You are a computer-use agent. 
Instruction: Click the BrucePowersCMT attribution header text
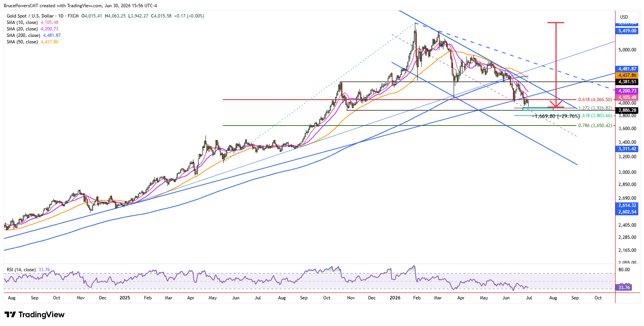click(80, 6)
